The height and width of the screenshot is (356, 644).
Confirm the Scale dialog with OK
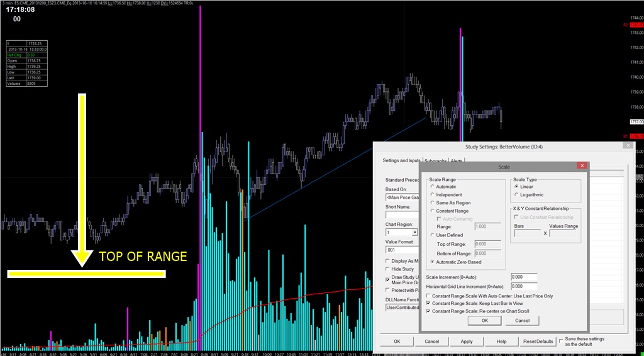pos(485,320)
